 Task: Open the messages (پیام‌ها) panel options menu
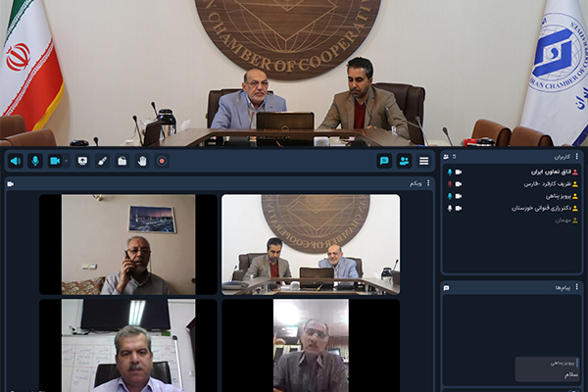tap(576, 288)
